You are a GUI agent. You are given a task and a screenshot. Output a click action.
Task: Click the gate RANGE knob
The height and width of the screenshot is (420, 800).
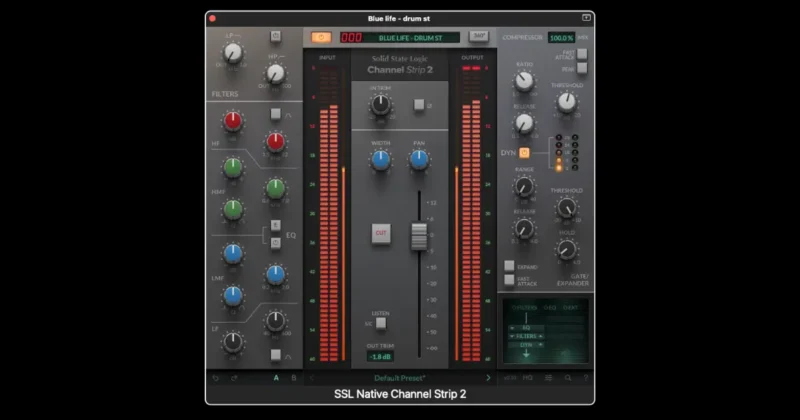pos(523,187)
